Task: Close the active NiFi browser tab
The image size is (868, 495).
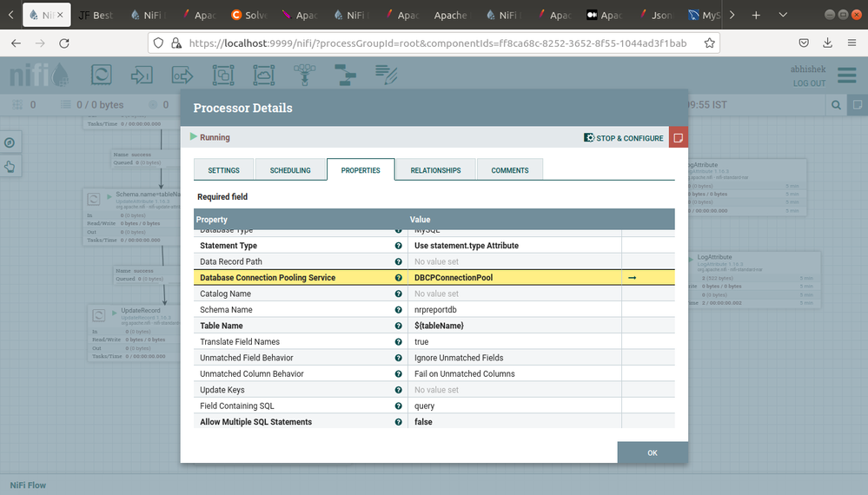Action: pos(60,15)
